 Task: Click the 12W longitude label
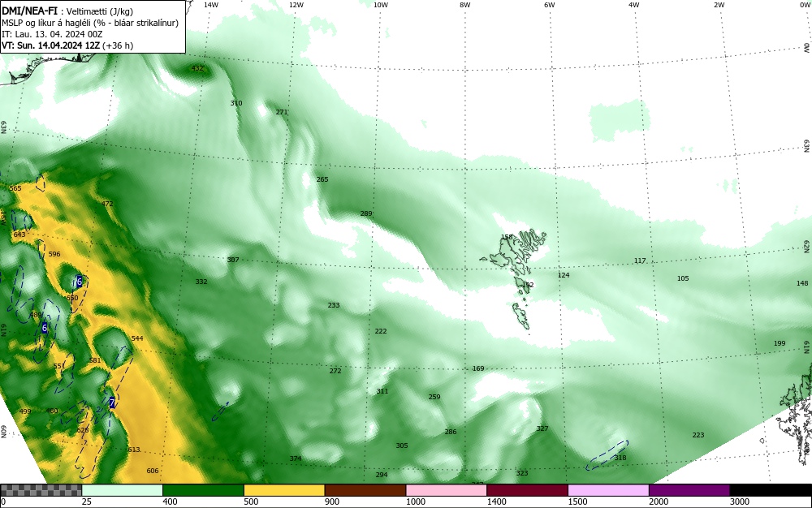(296, 5)
